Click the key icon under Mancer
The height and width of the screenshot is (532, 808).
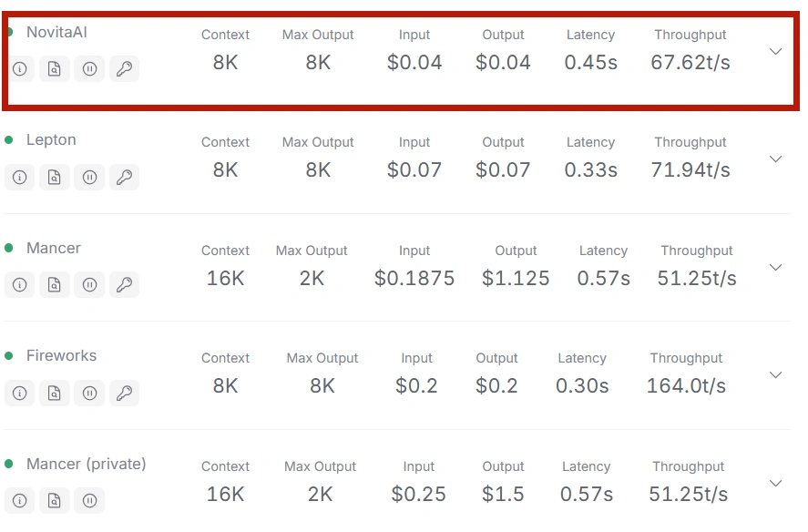pyautogui.click(x=124, y=284)
